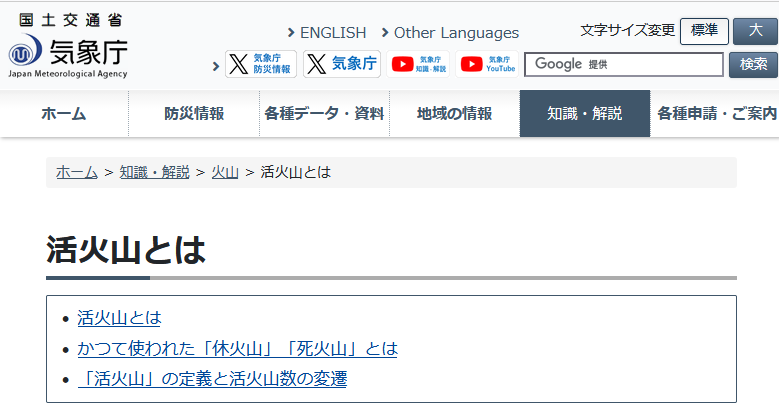Click the arrow left of social icons
779x409 pixels.
pyautogui.click(x=216, y=66)
